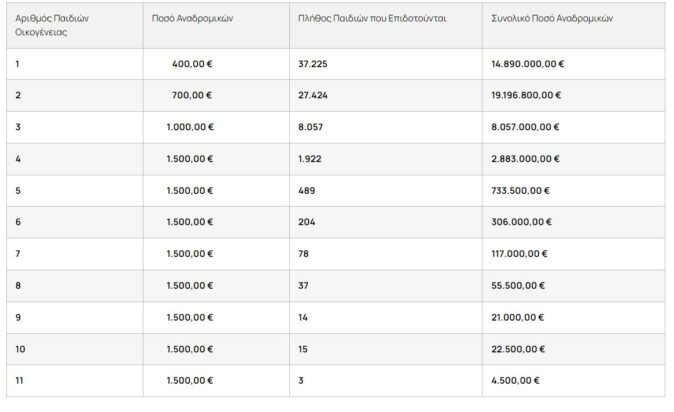Select the 306.000,00 € total cell
674x412 pixels.
pyautogui.click(x=521, y=222)
